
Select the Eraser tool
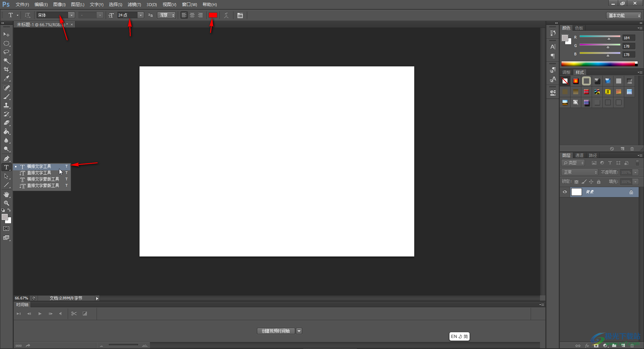[6, 123]
